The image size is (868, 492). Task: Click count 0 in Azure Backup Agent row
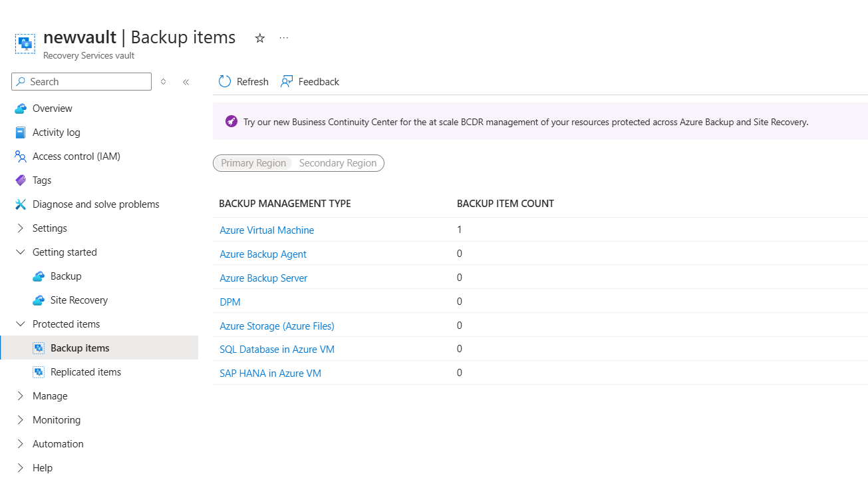click(x=460, y=254)
